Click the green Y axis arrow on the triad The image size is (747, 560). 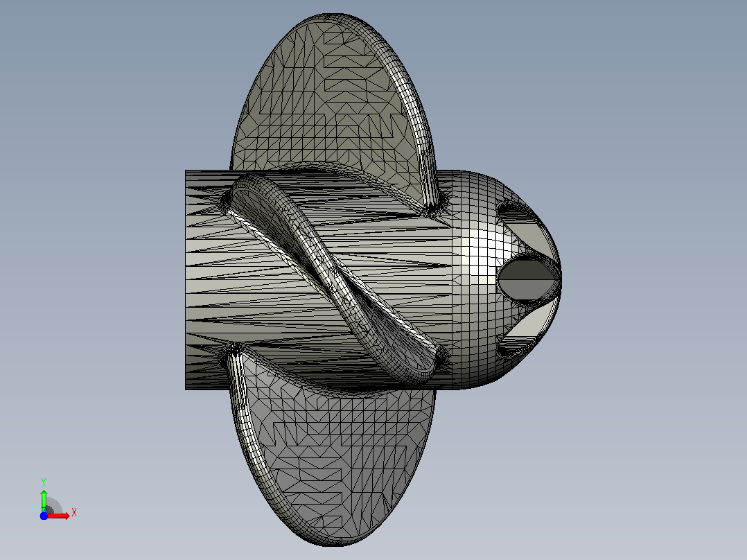pyautogui.click(x=44, y=501)
